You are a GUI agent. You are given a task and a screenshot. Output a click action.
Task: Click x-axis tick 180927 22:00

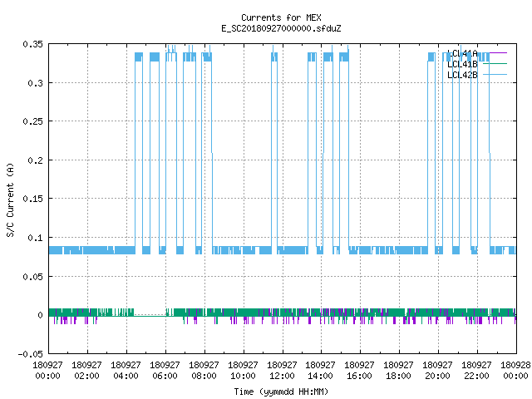476,371
